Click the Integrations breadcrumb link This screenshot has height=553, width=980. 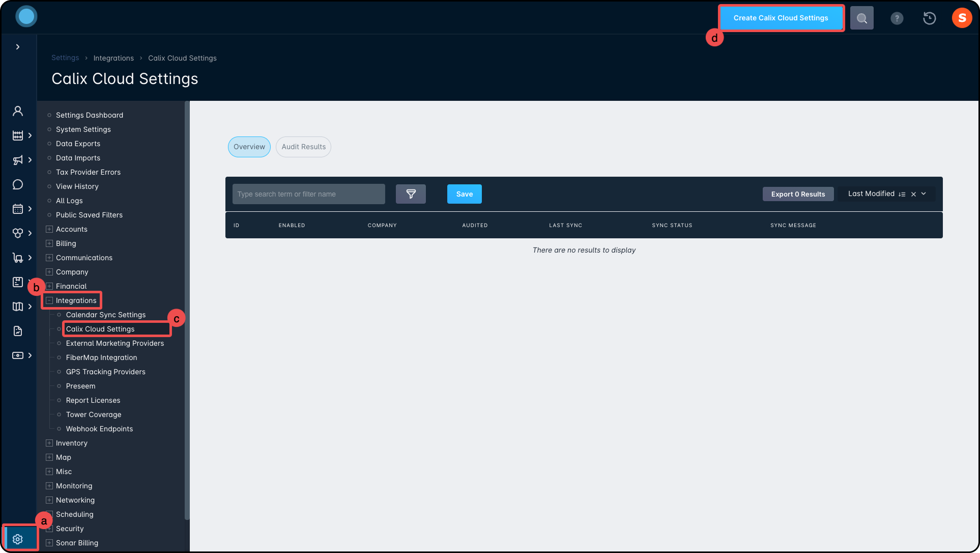click(113, 58)
